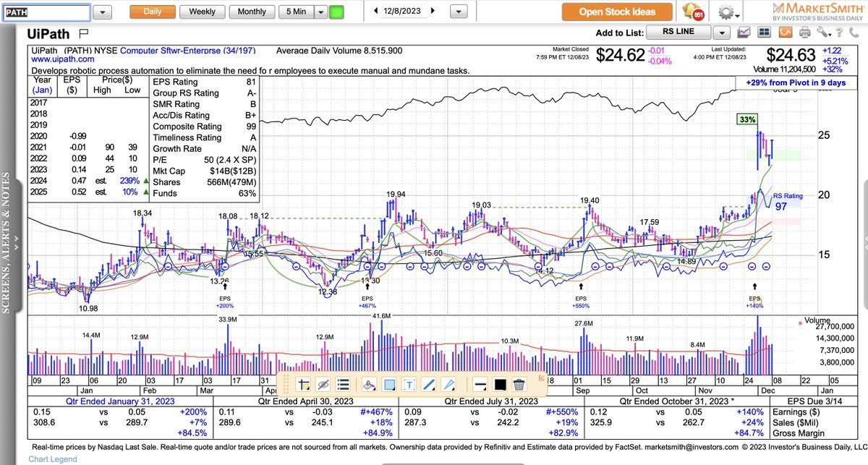Open the black line color swatch
The height and width of the screenshot is (465, 868).
pyautogui.click(x=500, y=384)
